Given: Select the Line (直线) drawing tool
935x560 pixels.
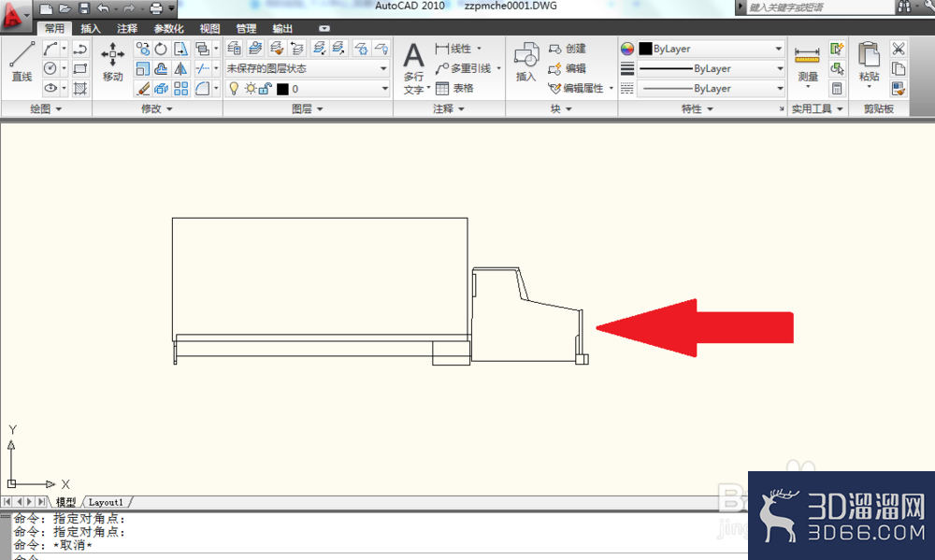Looking at the screenshot, I should [22, 62].
